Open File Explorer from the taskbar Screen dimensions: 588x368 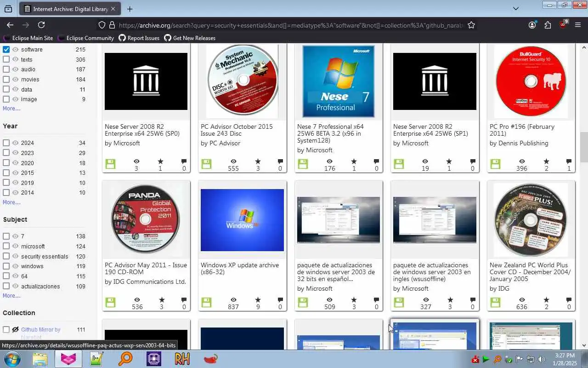pyautogui.click(x=40, y=359)
